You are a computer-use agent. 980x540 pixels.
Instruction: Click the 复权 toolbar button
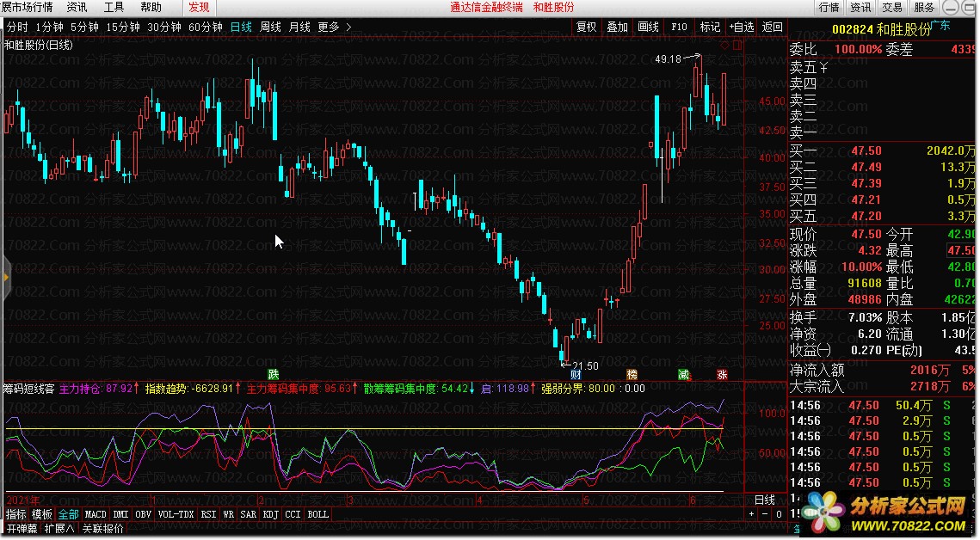586,27
